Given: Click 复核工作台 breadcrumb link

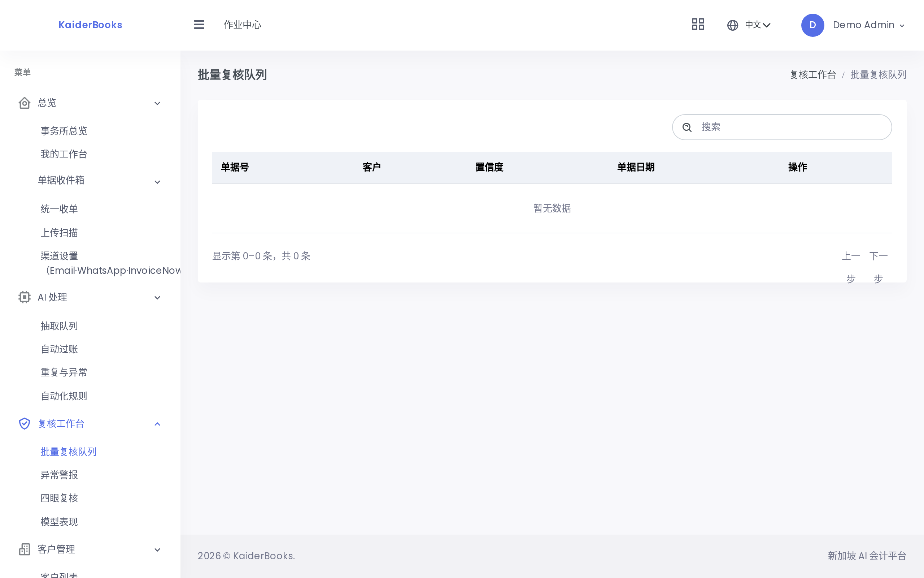Looking at the screenshot, I should coord(813,74).
